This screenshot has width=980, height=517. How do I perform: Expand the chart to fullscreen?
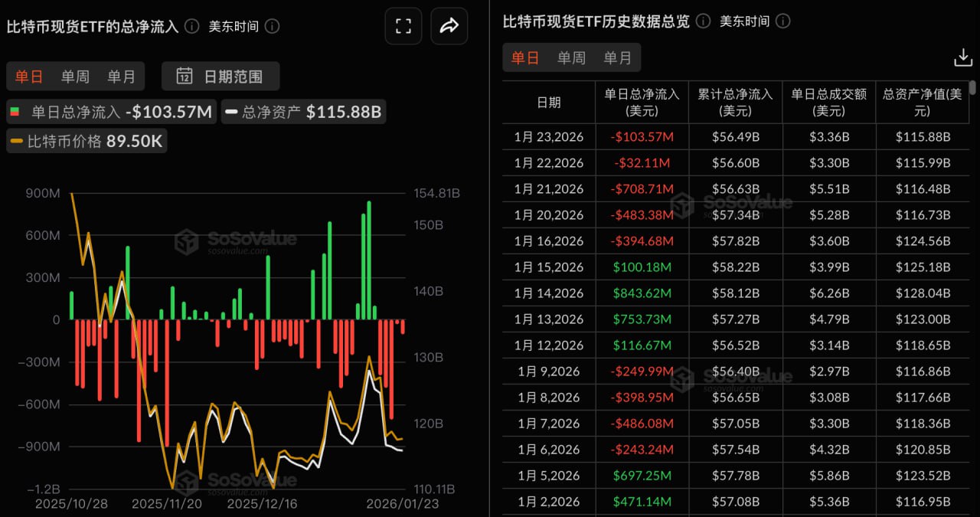(403, 25)
